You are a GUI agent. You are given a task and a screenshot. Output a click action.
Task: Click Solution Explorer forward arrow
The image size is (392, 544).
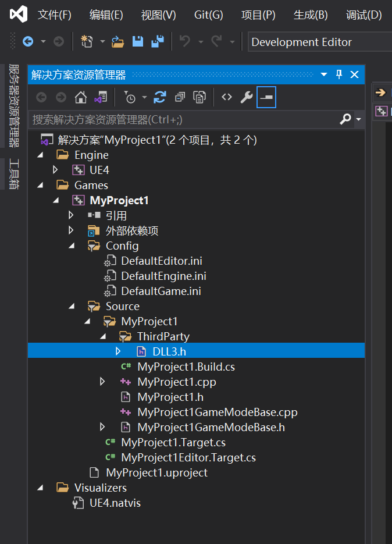point(61,97)
